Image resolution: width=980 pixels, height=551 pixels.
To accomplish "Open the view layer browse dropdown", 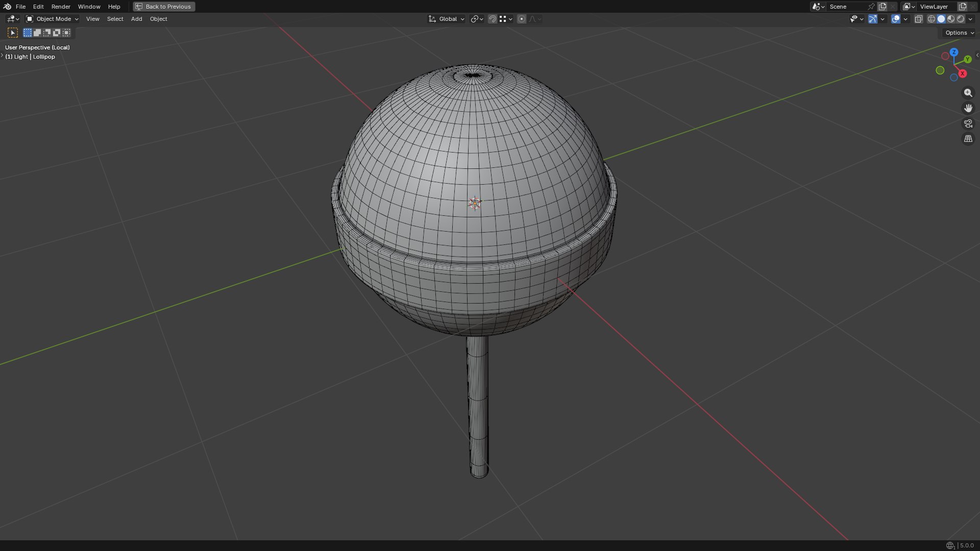I will 909,7.
